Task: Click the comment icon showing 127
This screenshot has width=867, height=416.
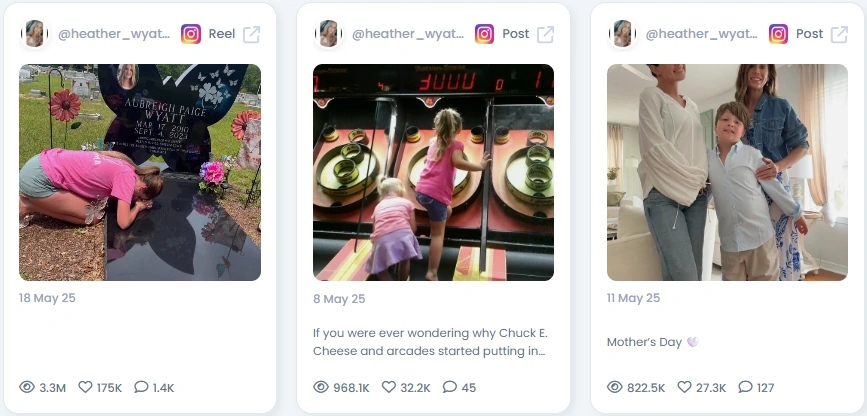Action: click(x=745, y=387)
